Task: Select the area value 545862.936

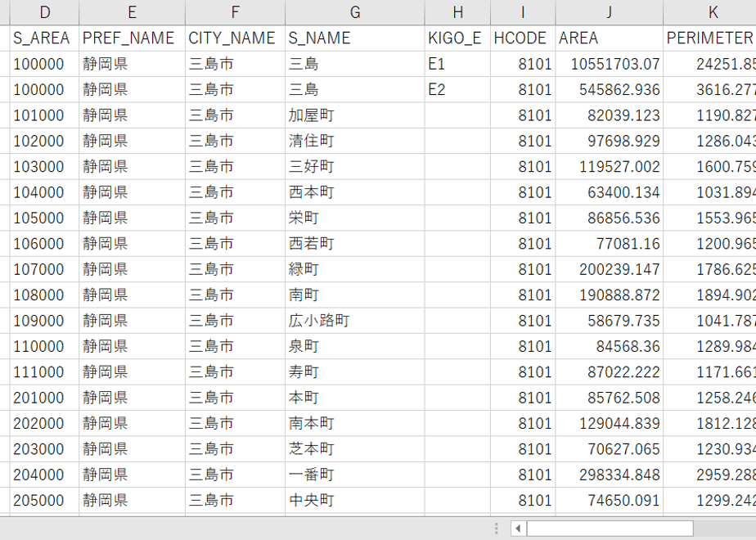Action: (609, 89)
